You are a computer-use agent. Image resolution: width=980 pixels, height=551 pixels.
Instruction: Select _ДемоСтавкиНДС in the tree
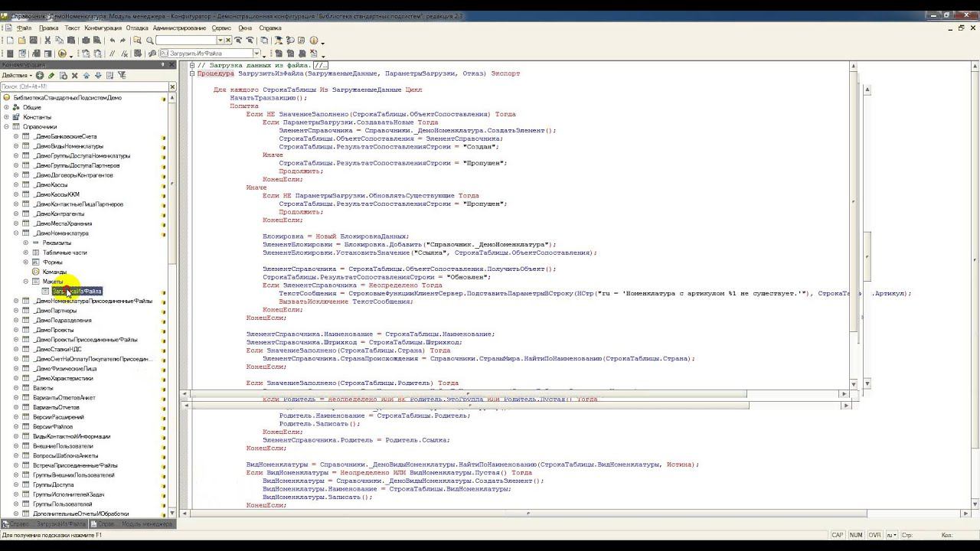click(57, 349)
